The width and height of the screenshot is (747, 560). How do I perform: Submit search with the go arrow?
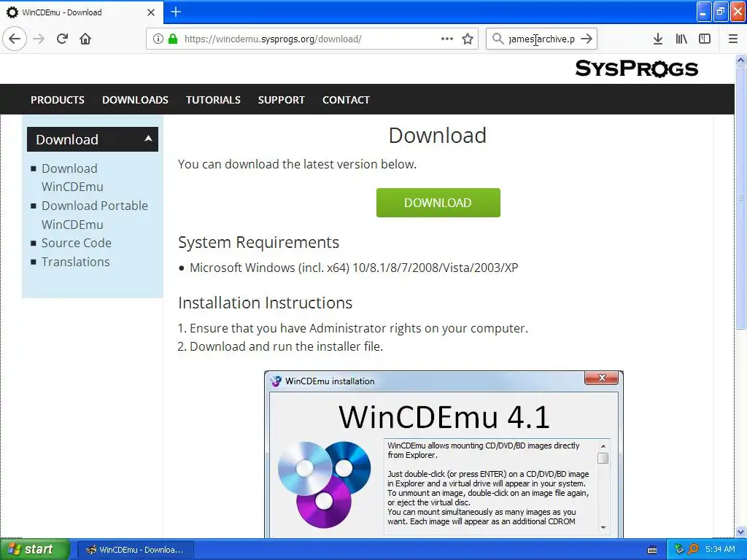587,39
